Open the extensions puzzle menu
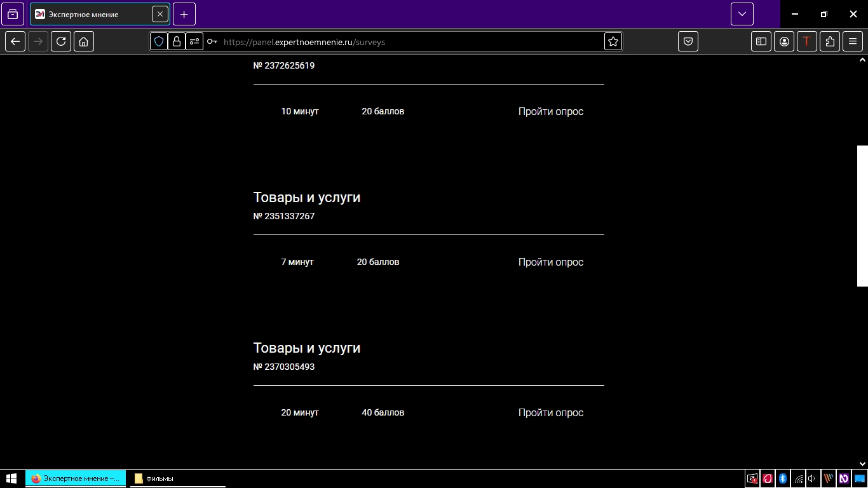868x488 pixels. coord(830,42)
